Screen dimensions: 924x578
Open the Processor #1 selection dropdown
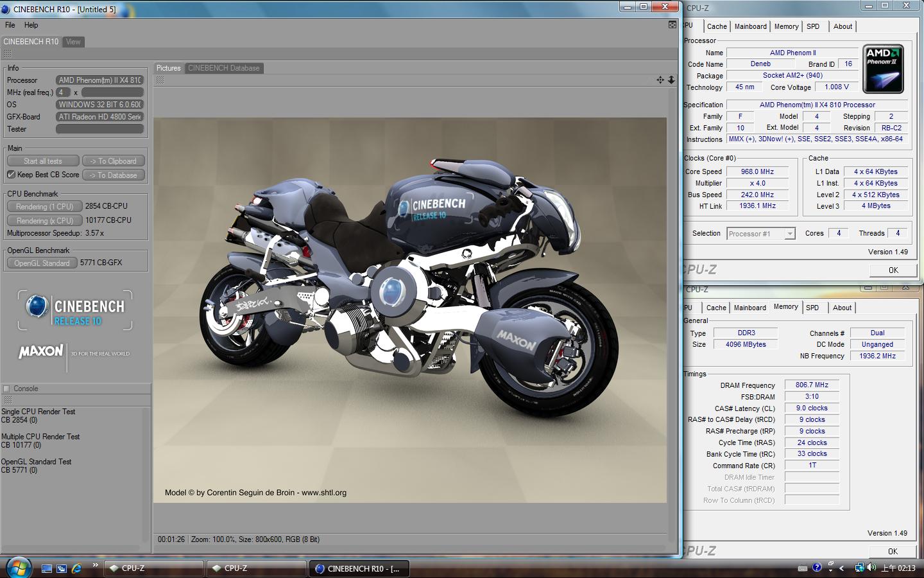761,234
